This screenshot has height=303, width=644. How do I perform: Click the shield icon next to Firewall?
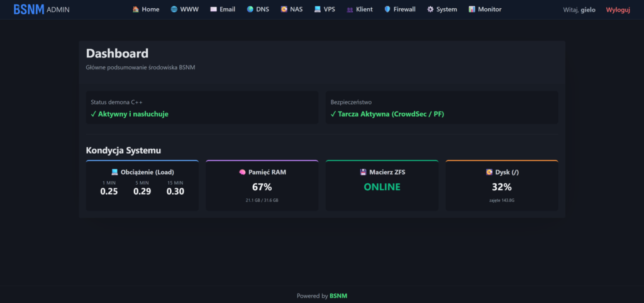[x=387, y=9]
